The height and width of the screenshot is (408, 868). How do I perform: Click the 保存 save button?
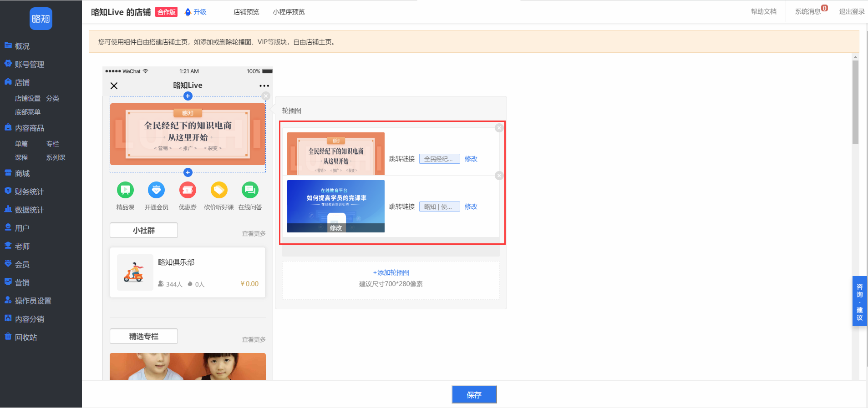474,395
